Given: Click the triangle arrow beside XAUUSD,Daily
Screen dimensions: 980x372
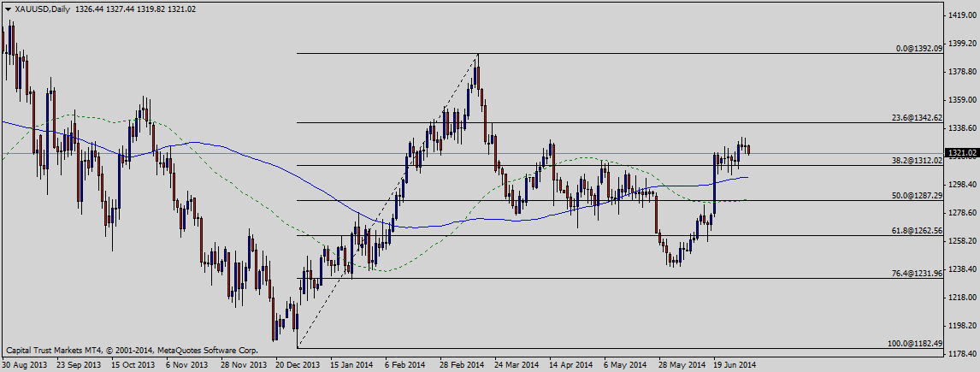Looking at the screenshot, I should point(8,7).
